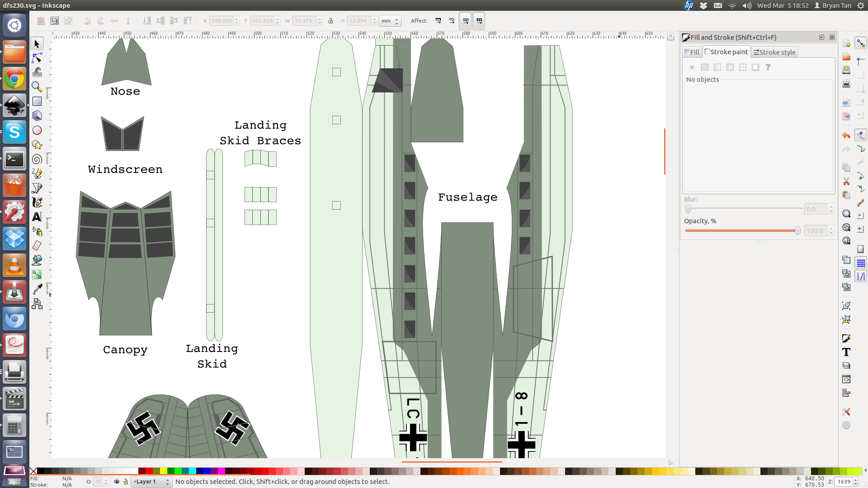Screen dimensions: 868x488
Task: Toggle current layer lock
Action: (126, 482)
